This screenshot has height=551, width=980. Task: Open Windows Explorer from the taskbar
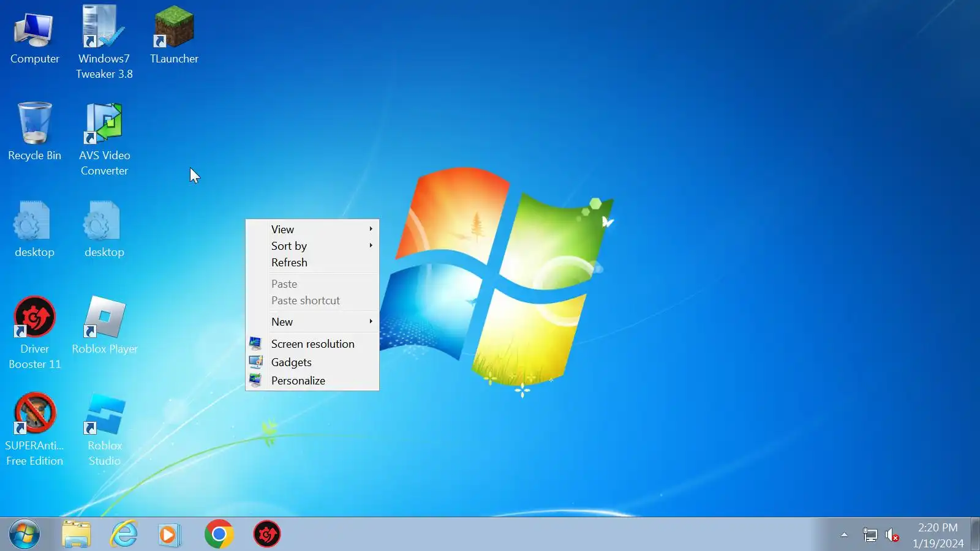click(x=77, y=534)
